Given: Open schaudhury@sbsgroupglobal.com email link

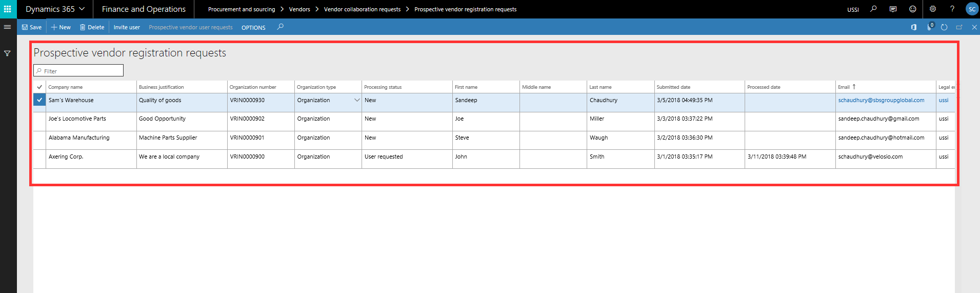Looking at the screenshot, I should (881, 101).
